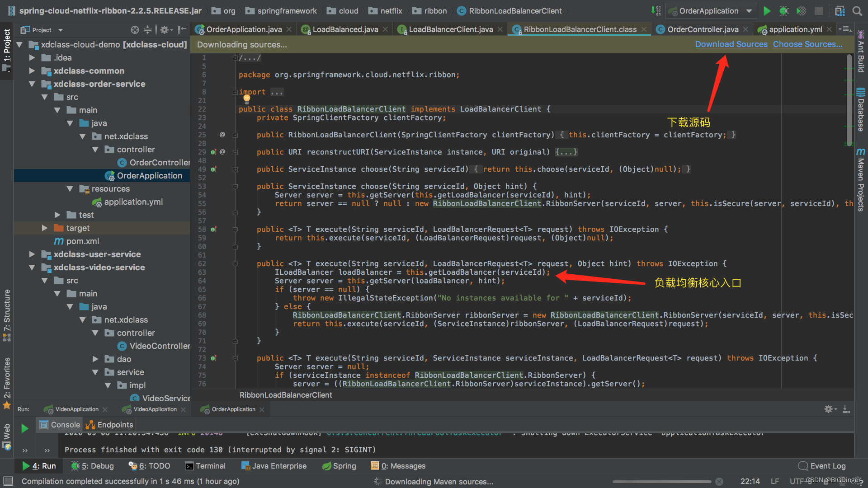Expand the xdclass-user-service module
The width and height of the screenshot is (868, 488).
click(x=32, y=254)
